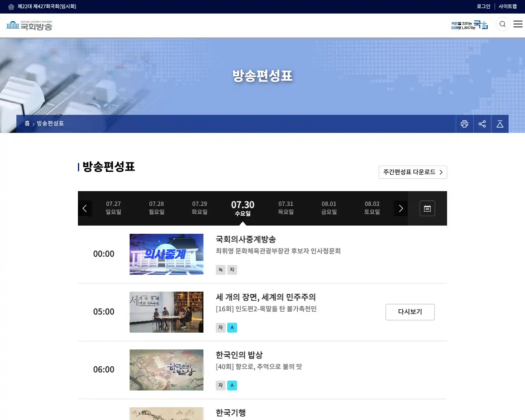
Task: Select the 07.28 월요일 date tab
Action: coord(157,208)
